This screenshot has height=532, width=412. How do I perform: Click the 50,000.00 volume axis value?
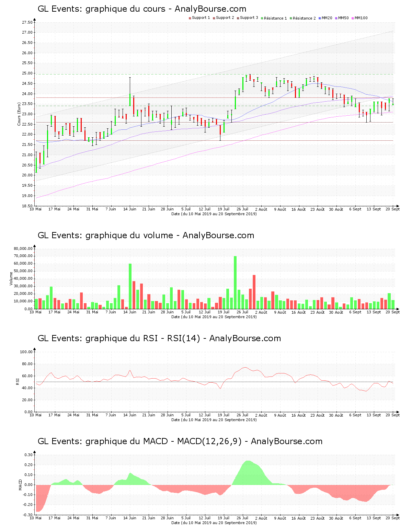[23, 271]
